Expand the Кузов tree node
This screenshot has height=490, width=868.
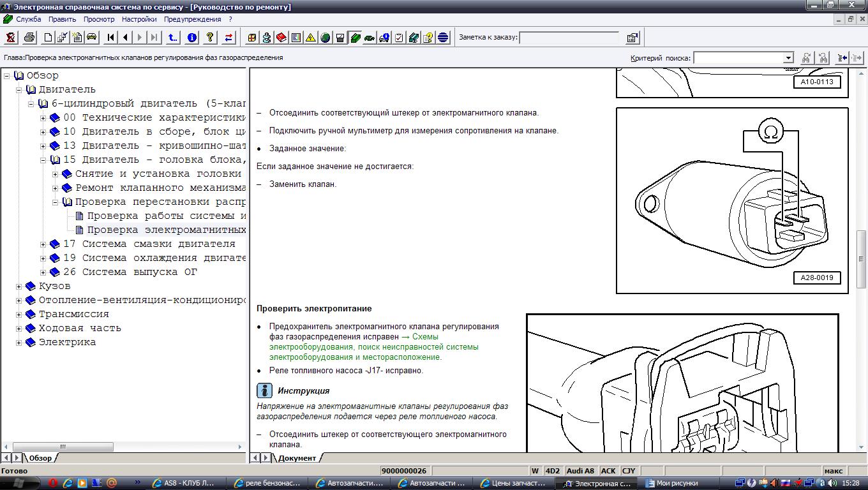click(x=19, y=286)
